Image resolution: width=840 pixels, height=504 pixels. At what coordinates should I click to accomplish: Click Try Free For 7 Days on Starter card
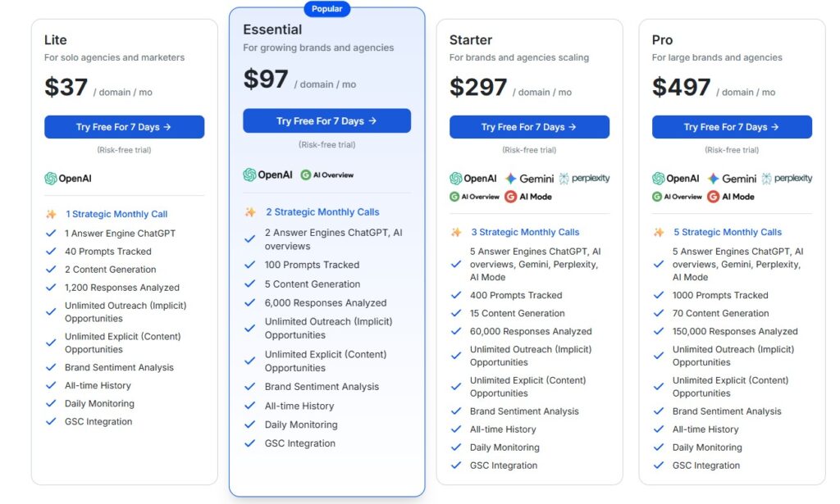tap(529, 127)
